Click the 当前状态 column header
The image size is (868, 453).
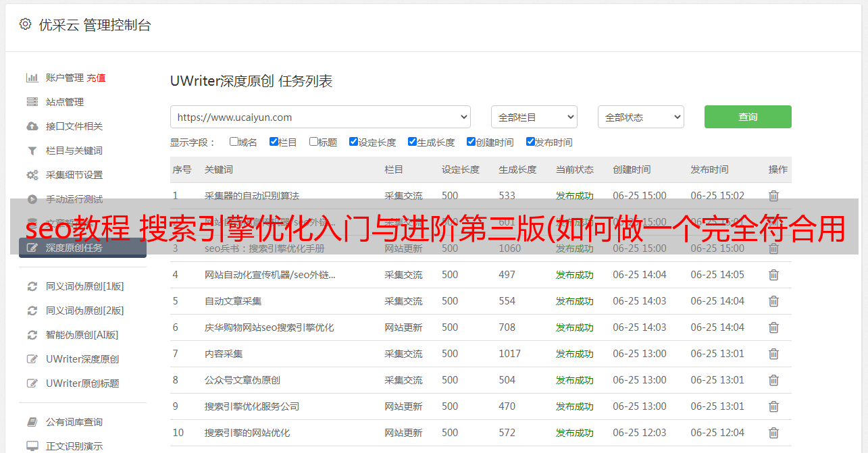pos(575,169)
